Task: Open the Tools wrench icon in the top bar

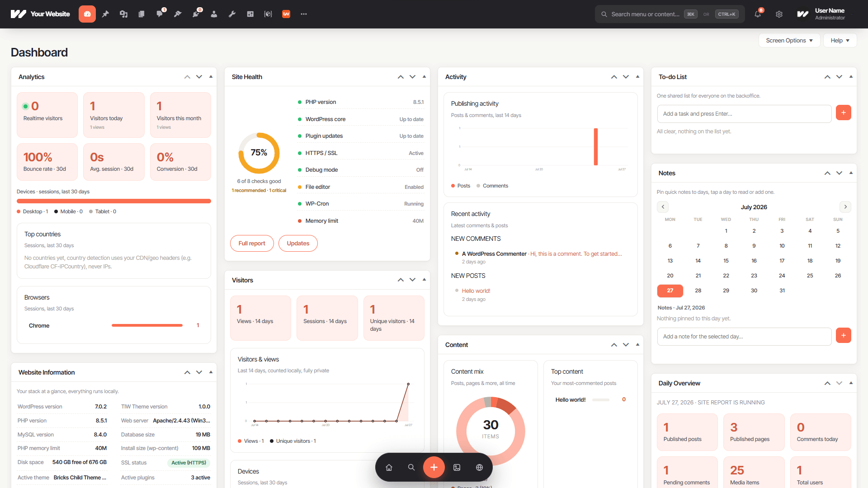Action: [232, 14]
